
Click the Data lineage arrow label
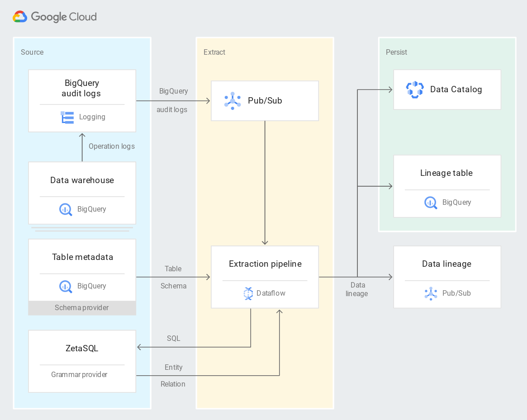357,289
